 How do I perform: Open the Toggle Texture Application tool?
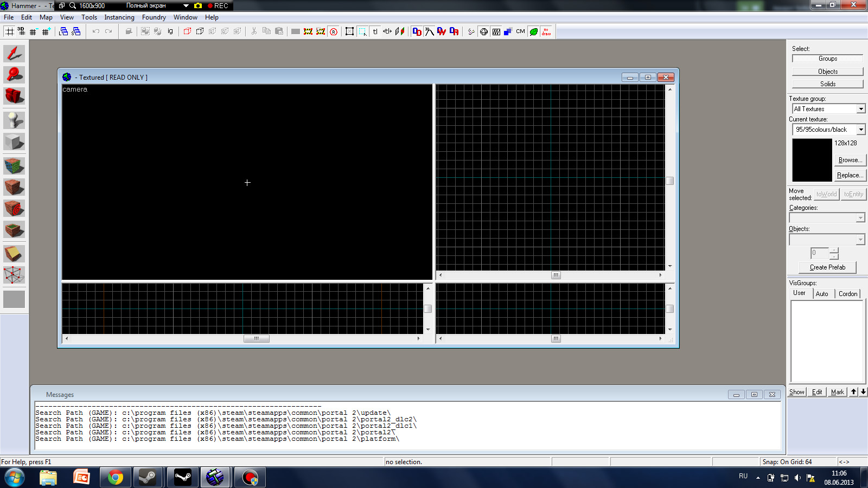(x=14, y=165)
